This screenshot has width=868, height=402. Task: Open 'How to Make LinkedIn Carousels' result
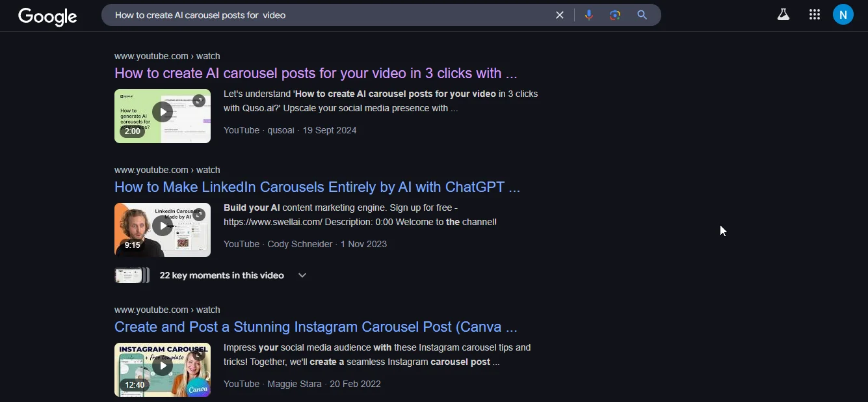tap(317, 187)
